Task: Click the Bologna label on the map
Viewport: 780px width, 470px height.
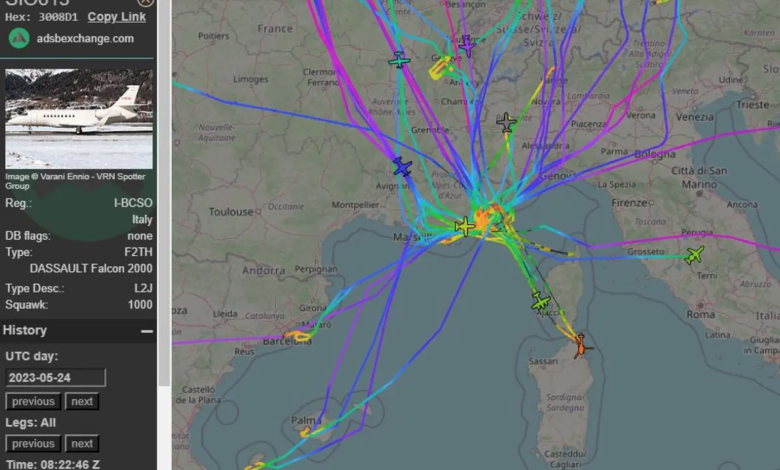Action: click(x=655, y=154)
